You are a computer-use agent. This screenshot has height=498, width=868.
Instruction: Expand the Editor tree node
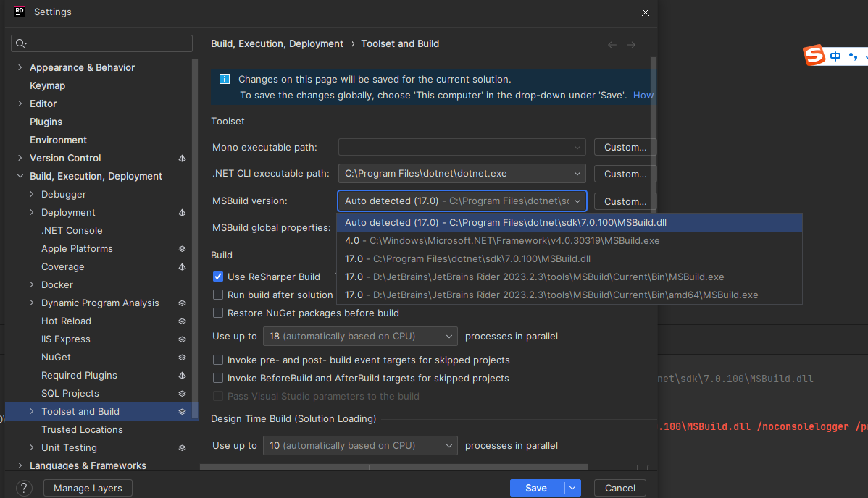point(20,104)
